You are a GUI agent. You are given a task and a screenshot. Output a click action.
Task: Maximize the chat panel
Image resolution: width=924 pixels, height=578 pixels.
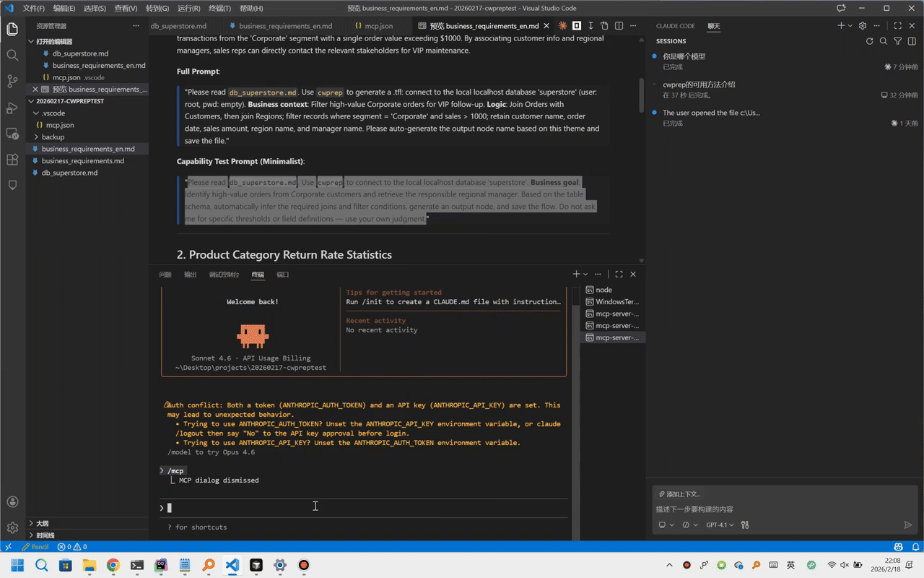pos(898,25)
